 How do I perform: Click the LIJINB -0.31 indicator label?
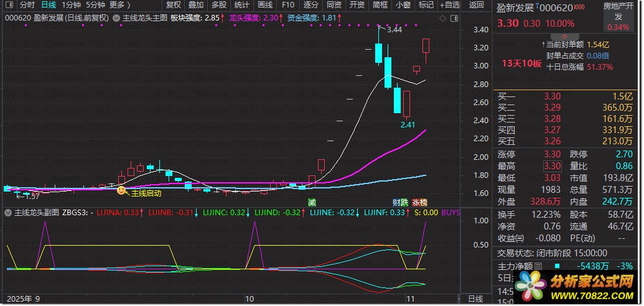point(173,213)
